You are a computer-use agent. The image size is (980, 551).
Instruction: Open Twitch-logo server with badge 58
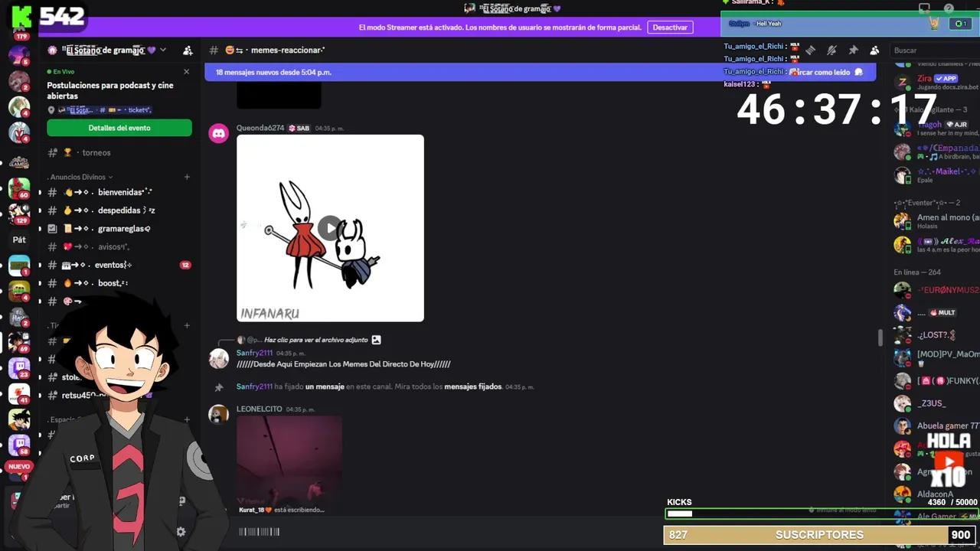(19, 445)
